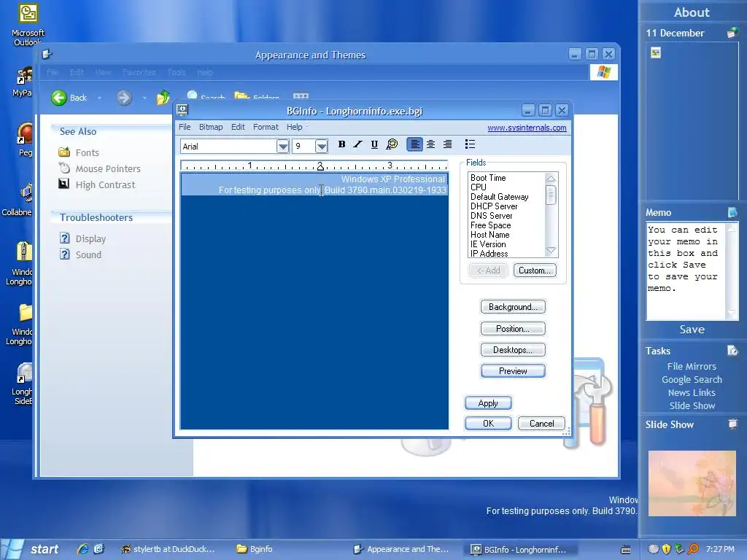Open the Format menu
The height and width of the screenshot is (560, 747).
point(266,127)
